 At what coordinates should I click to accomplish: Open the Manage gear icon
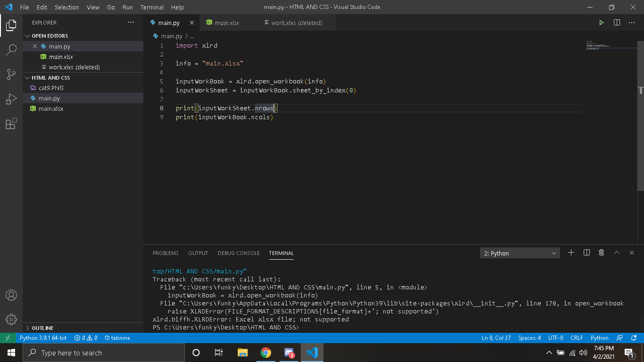coord(11,319)
